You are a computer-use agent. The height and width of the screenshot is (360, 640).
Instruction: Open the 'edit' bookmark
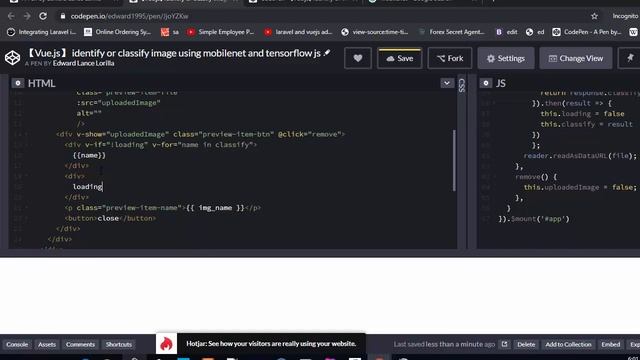click(x=507, y=32)
